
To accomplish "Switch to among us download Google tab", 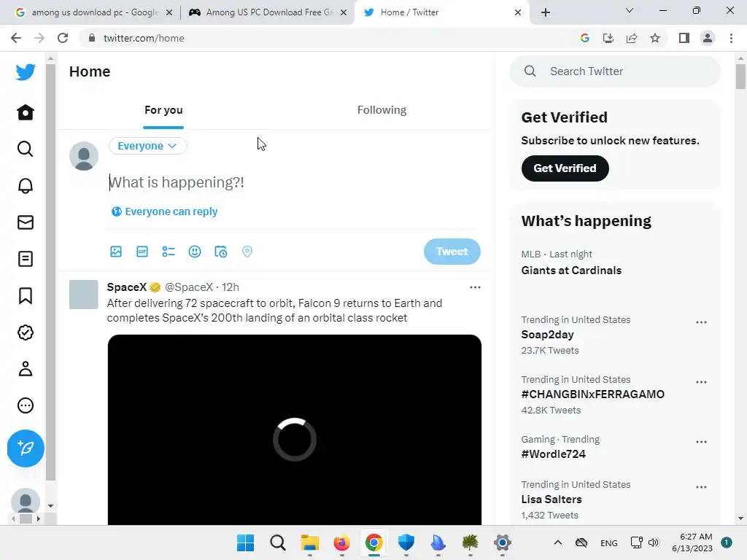I will click(94, 12).
